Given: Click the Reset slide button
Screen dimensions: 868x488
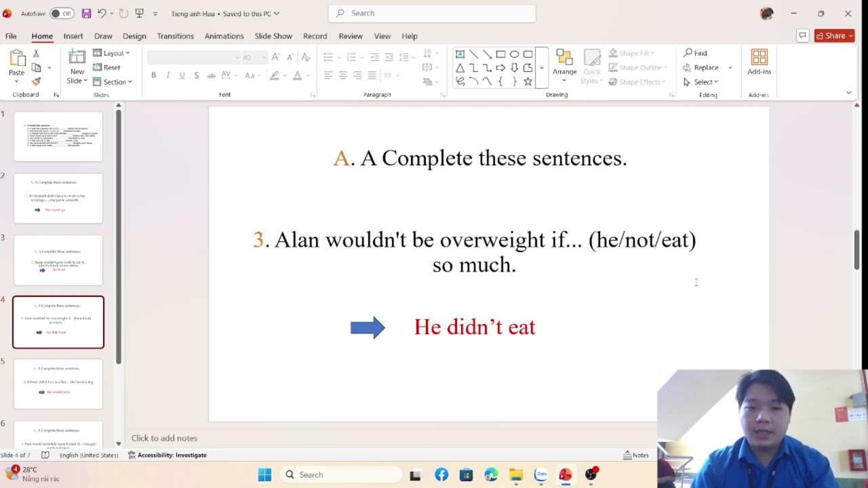Looking at the screenshot, I should (107, 67).
